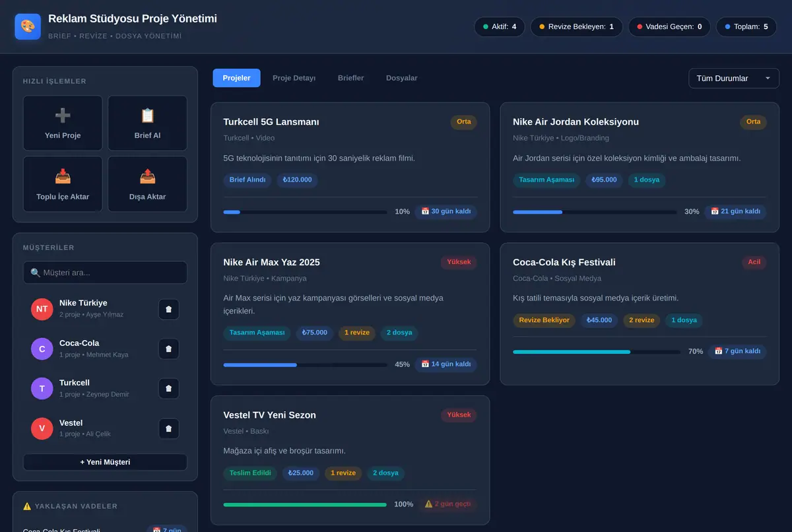Click the Turkcell 5G Lansmanı progress bar
Viewport: 792px width, 532px height.
pyautogui.click(x=306, y=212)
